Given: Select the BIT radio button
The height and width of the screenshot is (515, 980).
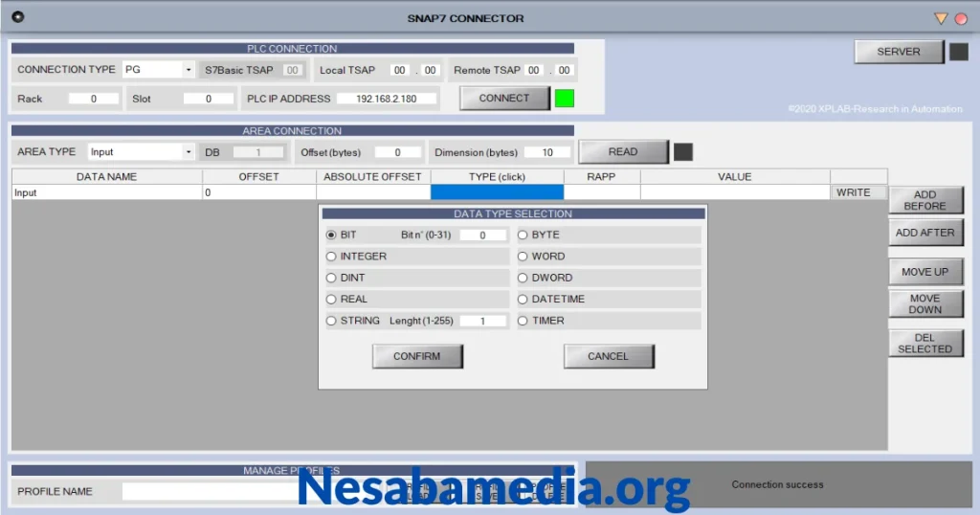Looking at the screenshot, I should (x=331, y=235).
